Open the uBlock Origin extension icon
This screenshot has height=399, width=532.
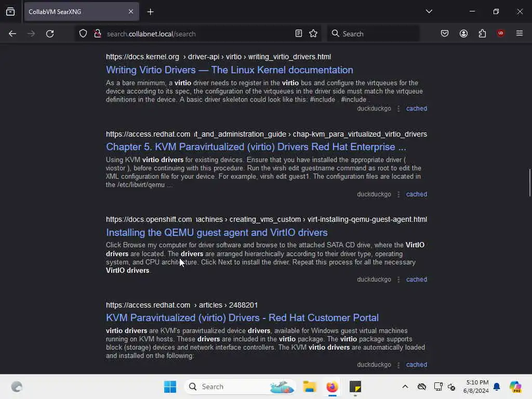[501, 33]
